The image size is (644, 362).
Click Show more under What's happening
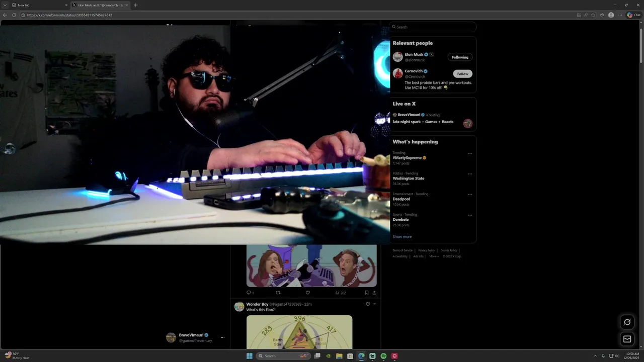click(x=402, y=237)
